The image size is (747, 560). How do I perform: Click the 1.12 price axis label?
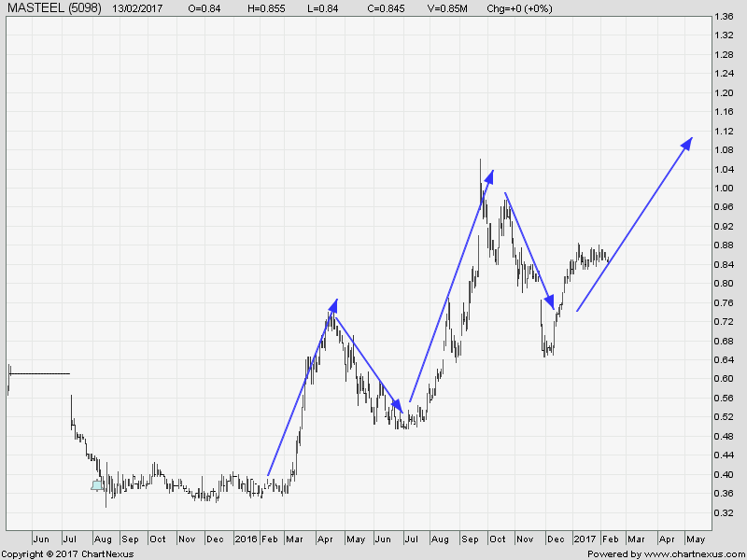click(725, 131)
